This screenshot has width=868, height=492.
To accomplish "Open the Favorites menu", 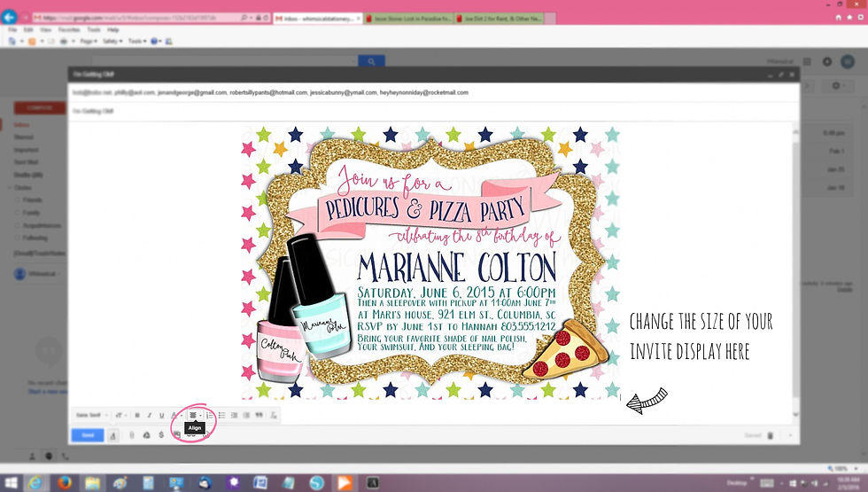I will pyautogui.click(x=69, y=30).
